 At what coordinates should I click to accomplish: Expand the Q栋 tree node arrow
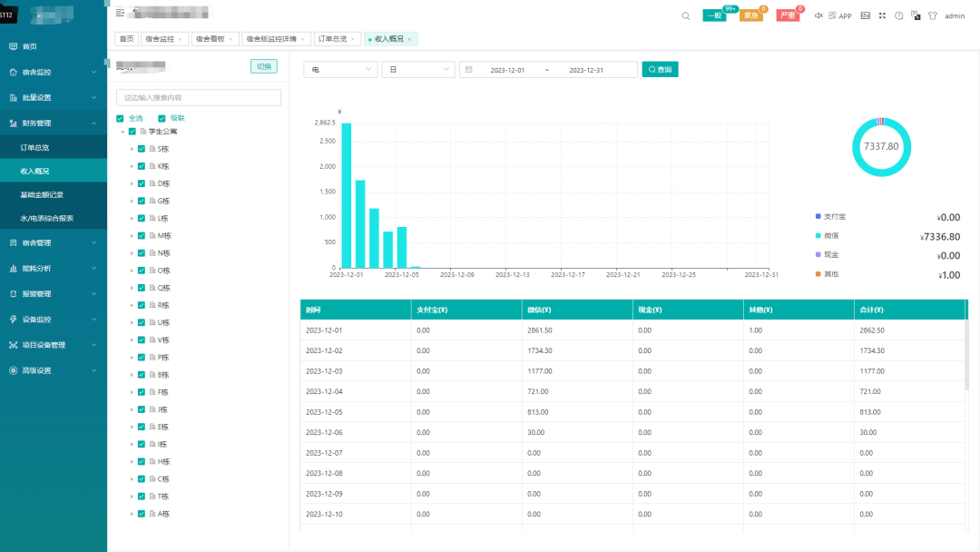132,288
